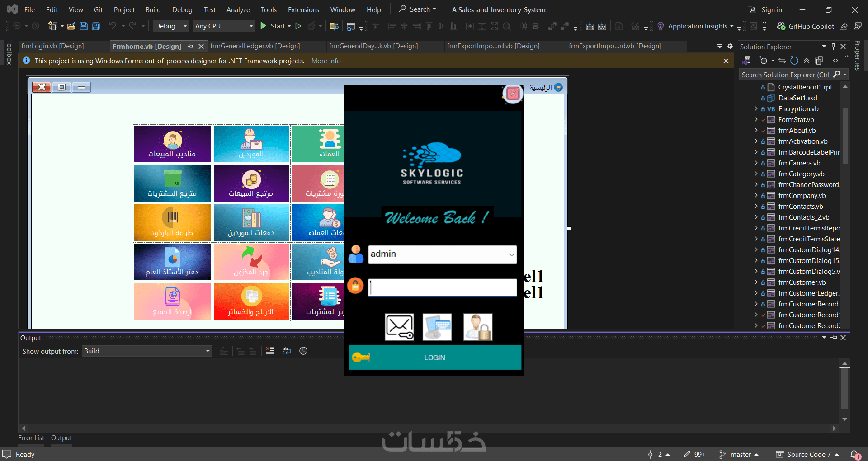Screen dimensions: 868x461
Task: Click Clear All icon in Output panel
Action: 270,351
